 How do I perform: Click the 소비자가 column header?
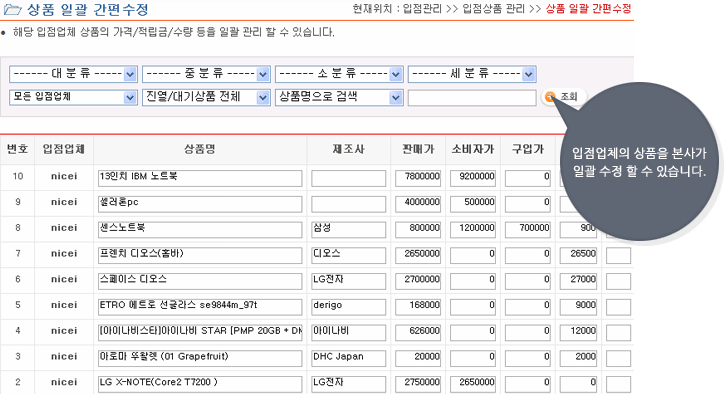[473, 149]
